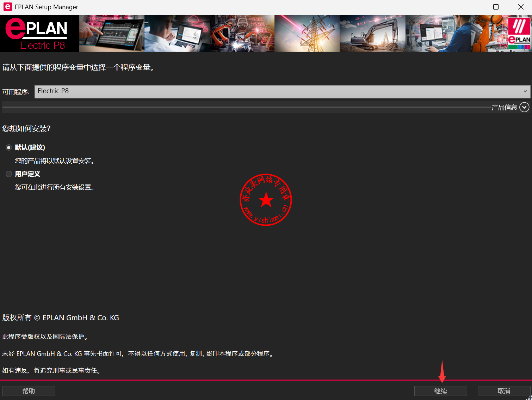Click the Rittal EPLAN logo in banner corner
The height and width of the screenshot is (400, 532).
pyautogui.click(x=519, y=34)
